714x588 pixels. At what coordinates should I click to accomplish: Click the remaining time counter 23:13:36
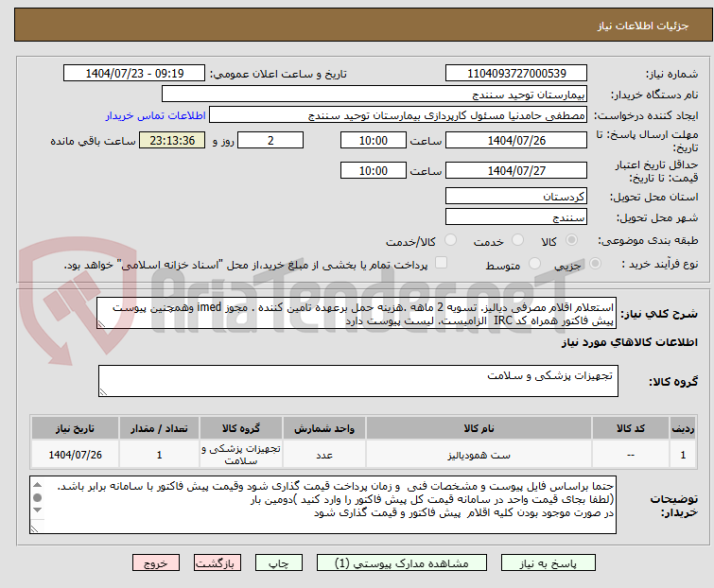click(x=172, y=140)
